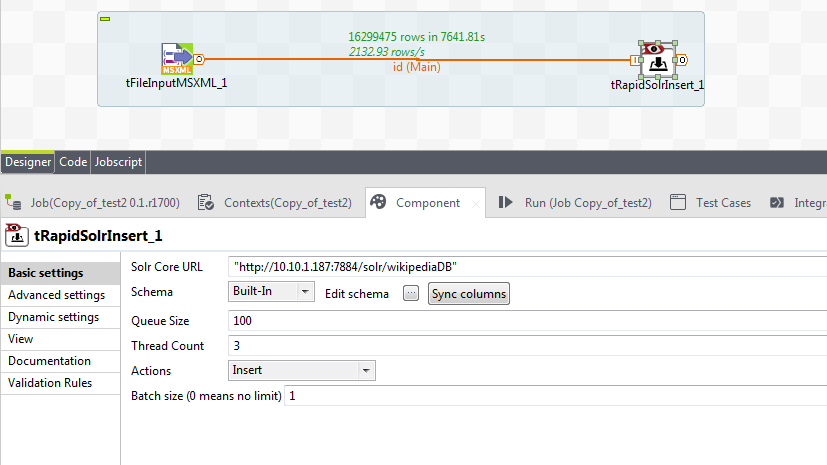Open the Test Cases tab
The width and height of the screenshot is (827, 465).
(710, 203)
